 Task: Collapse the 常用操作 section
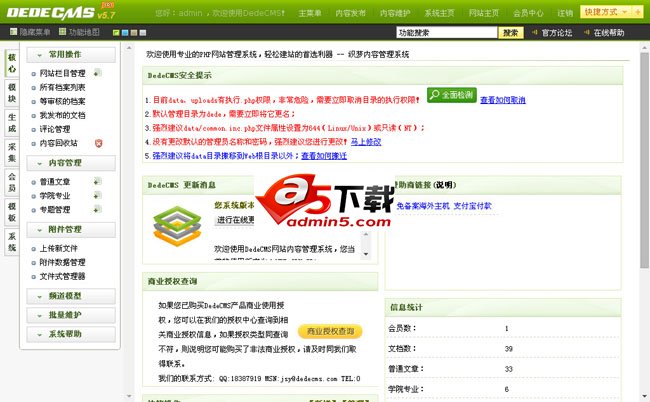click(71, 55)
